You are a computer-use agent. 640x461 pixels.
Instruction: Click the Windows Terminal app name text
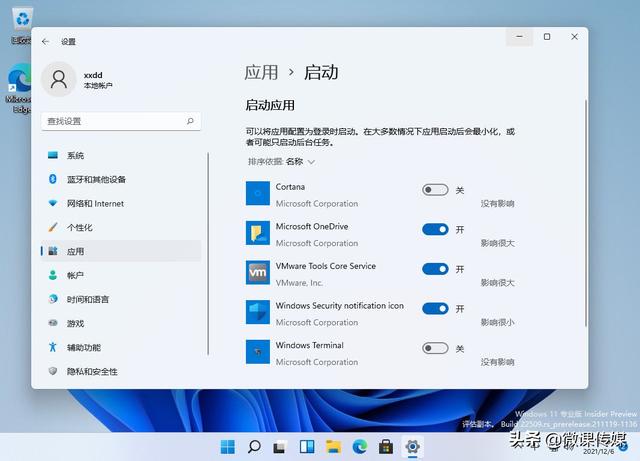(x=309, y=345)
